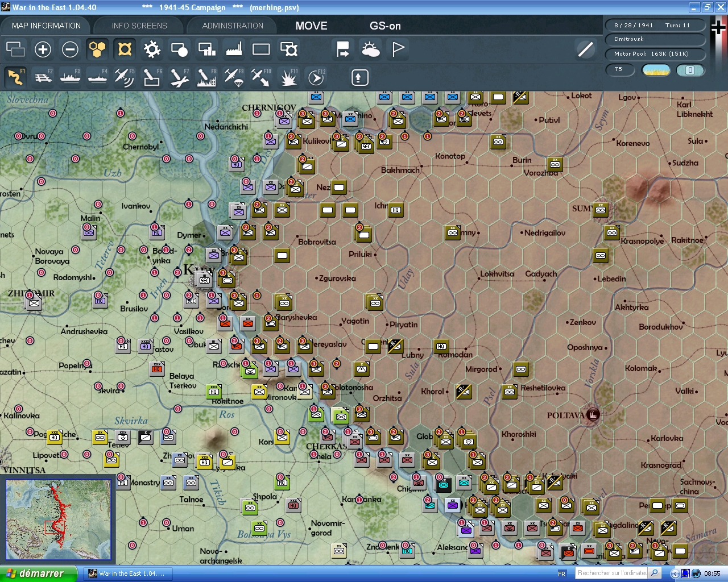Click the MOVE mode label
728x582 pixels.
(x=311, y=26)
